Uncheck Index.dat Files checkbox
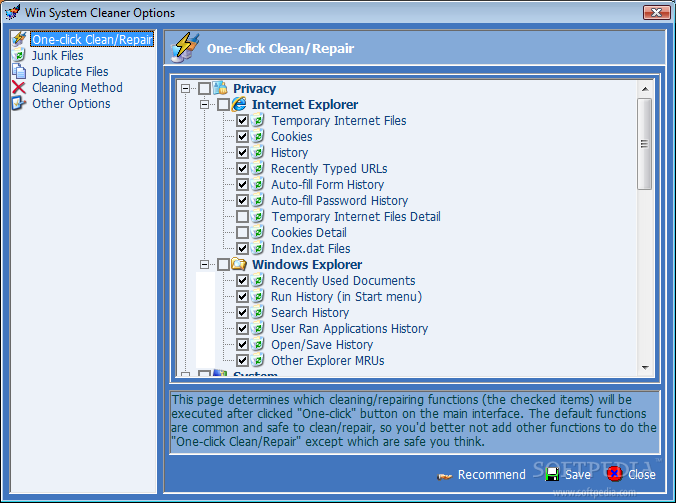 [242, 248]
